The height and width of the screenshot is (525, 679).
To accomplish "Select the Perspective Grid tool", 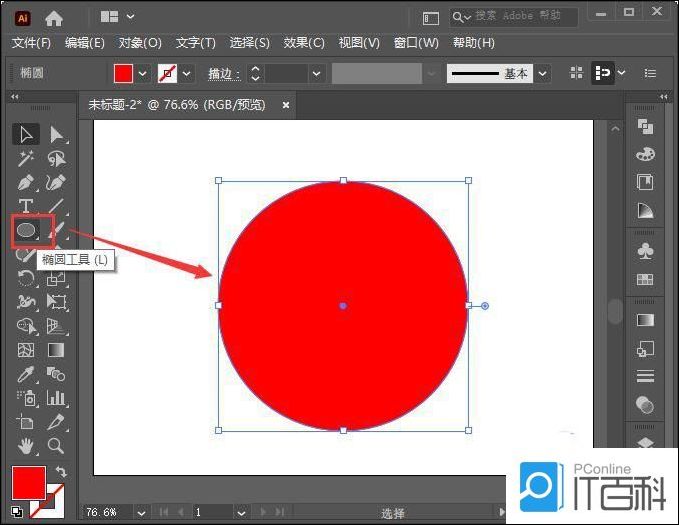I will click(56, 326).
